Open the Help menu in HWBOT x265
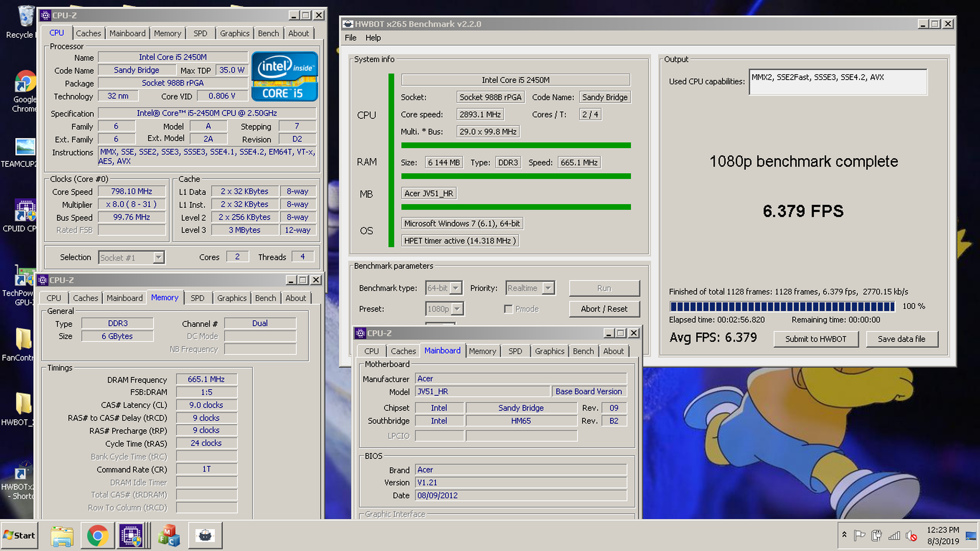The width and height of the screenshot is (980, 551). [373, 38]
